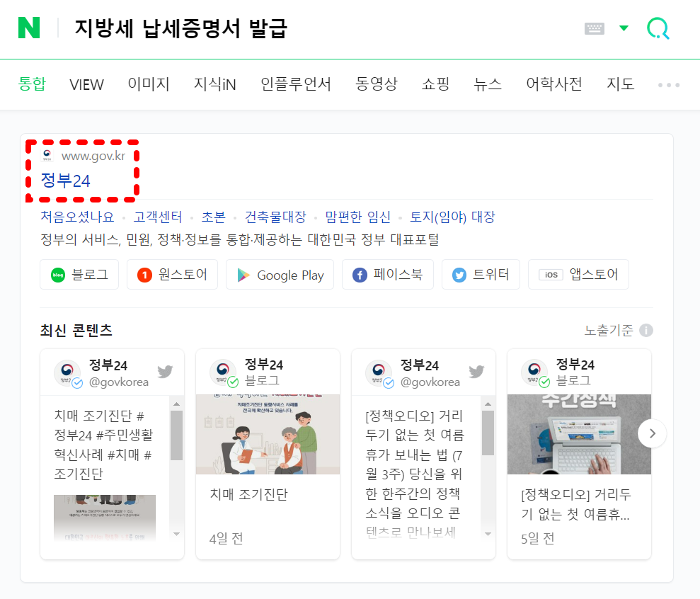Expand the search suggestions dropdown arrow
The image size is (700, 599).
[624, 28]
